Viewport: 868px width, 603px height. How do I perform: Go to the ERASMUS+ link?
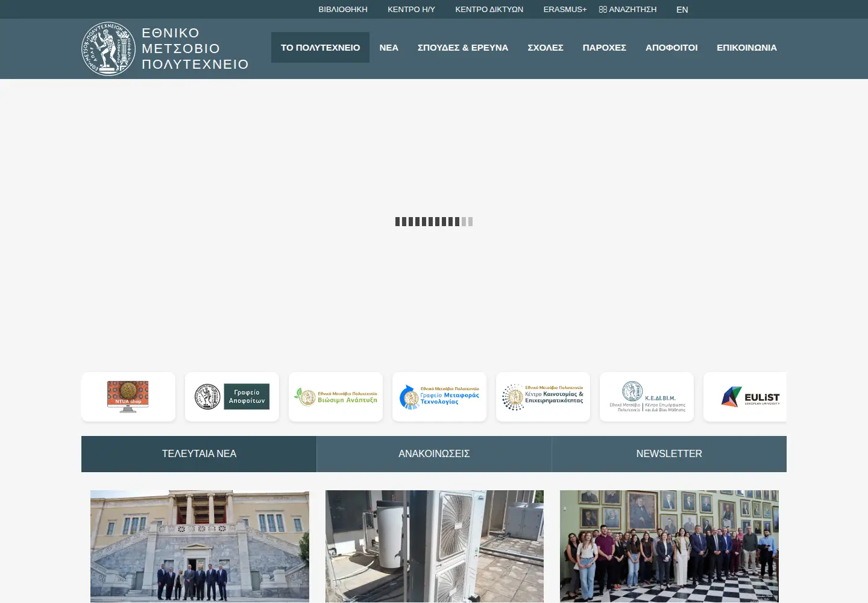(x=565, y=10)
